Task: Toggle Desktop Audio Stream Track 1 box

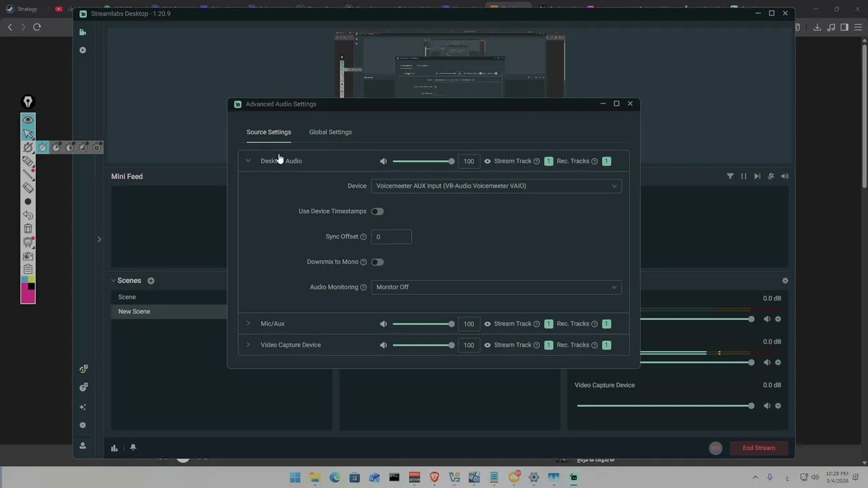Action: [x=549, y=161]
